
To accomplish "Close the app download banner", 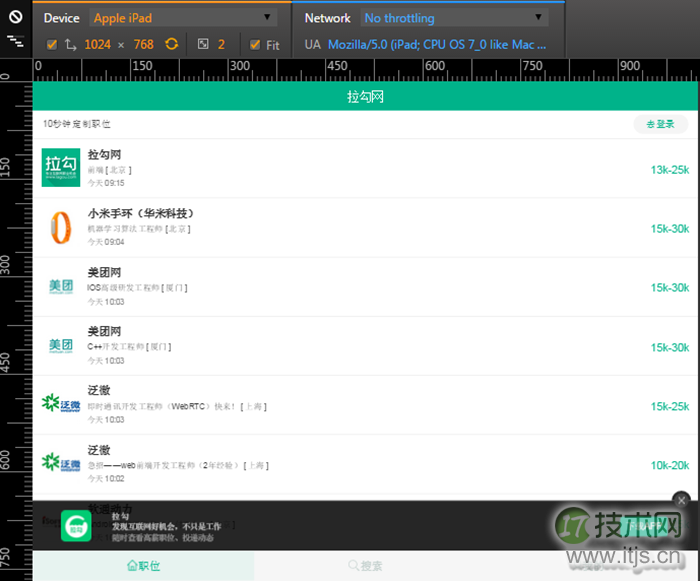I will [681, 501].
